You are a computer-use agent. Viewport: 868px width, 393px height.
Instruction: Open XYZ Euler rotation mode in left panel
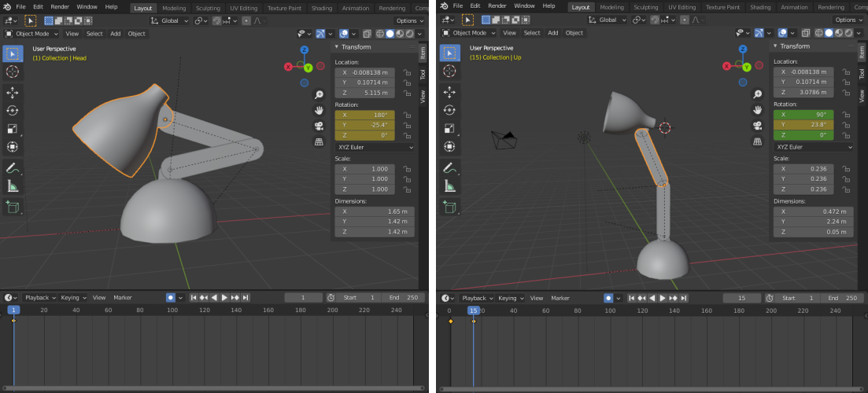click(375, 148)
